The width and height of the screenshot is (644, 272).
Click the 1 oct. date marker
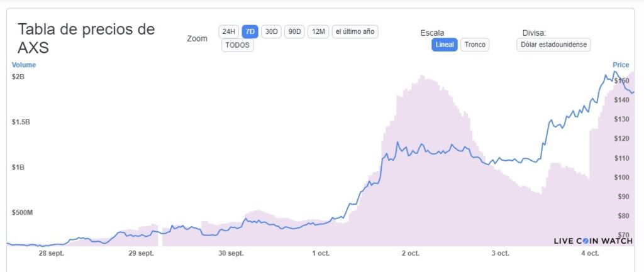pyautogui.click(x=321, y=253)
